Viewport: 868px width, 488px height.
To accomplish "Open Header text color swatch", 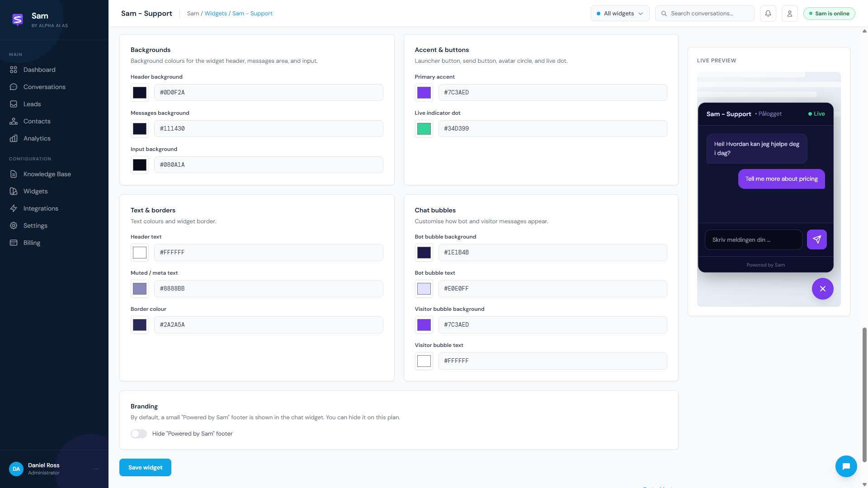I will (140, 253).
